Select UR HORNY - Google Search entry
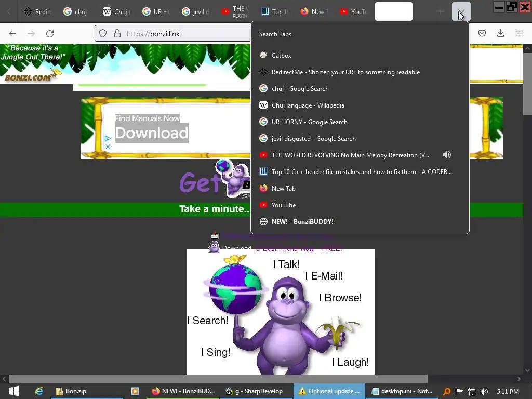 360,122
